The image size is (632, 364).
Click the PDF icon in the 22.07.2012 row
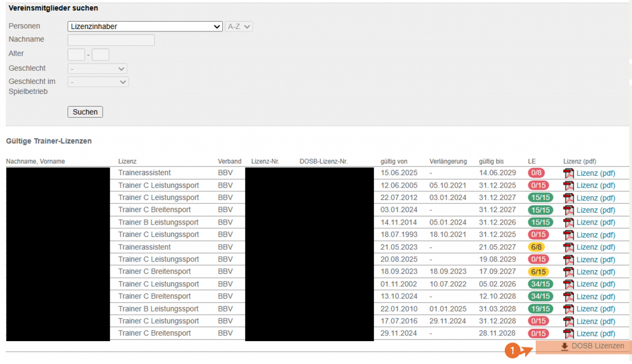click(x=568, y=198)
